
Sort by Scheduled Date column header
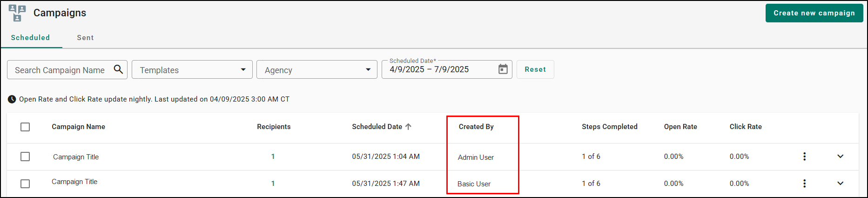[x=377, y=127]
